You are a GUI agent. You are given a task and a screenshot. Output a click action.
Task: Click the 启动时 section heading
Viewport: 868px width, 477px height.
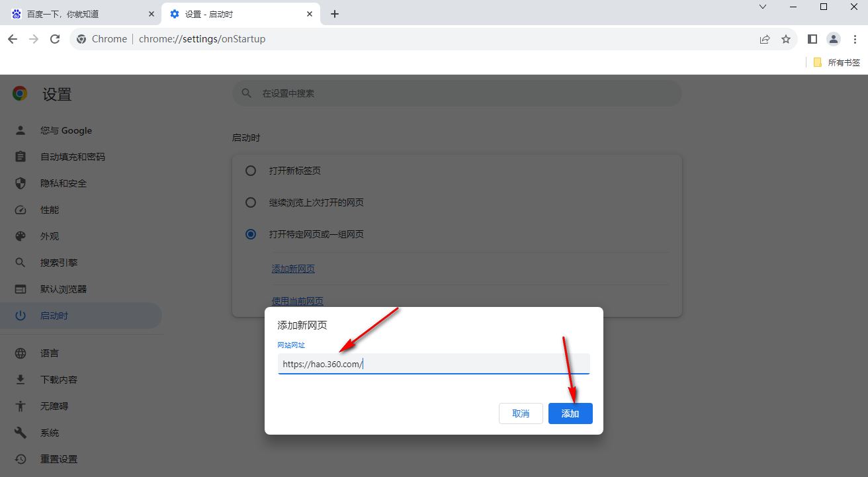tap(246, 138)
